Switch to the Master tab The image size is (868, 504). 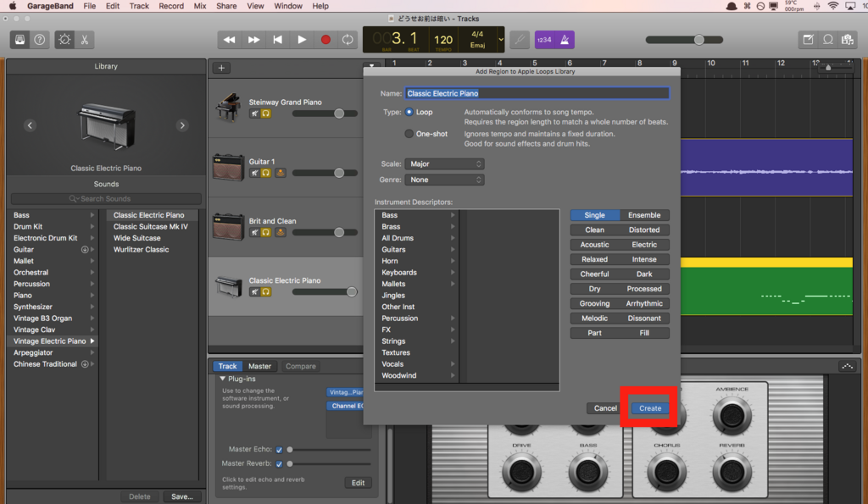point(259,366)
